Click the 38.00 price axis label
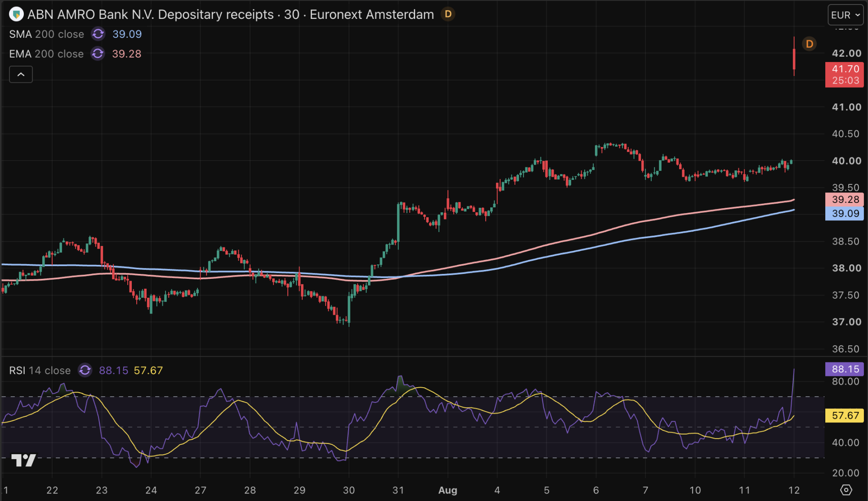 pos(846,268)
